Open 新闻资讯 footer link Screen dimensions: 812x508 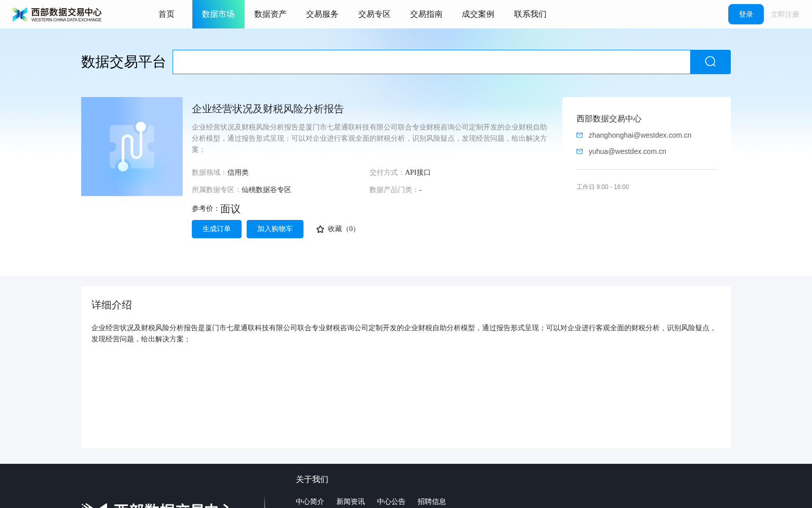point(351,501)
